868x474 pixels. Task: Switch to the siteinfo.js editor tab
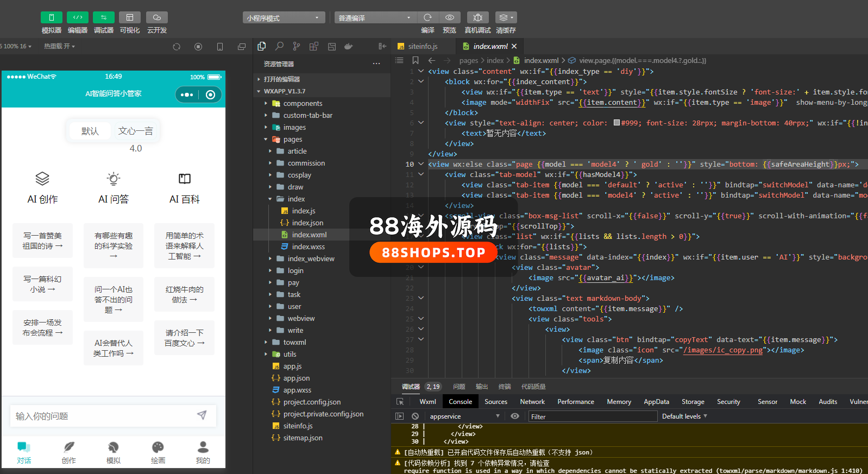click(422, 47)
